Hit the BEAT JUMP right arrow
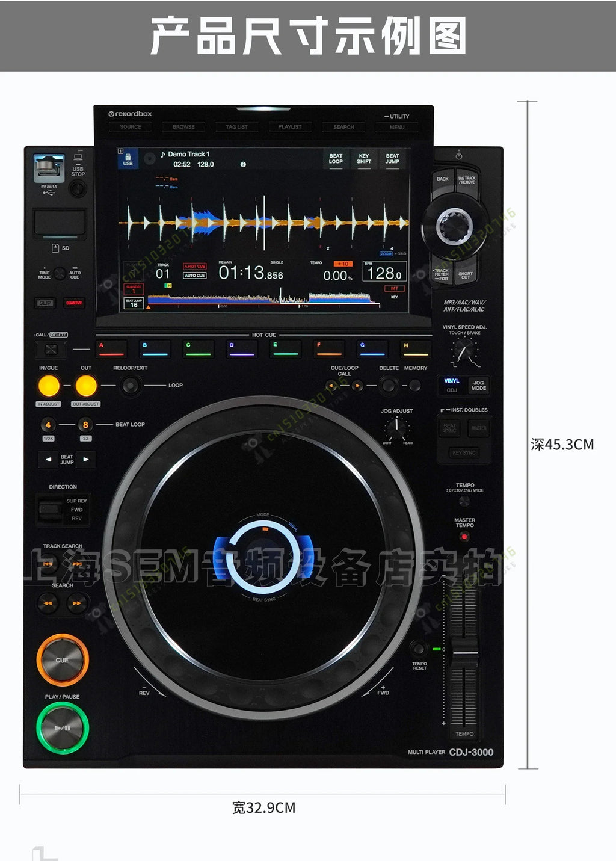 pos(86,460)
